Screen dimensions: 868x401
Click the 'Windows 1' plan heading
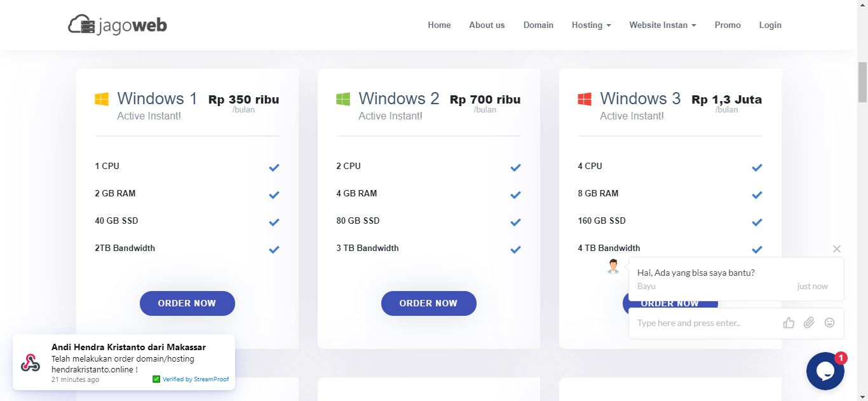[157, 99]
